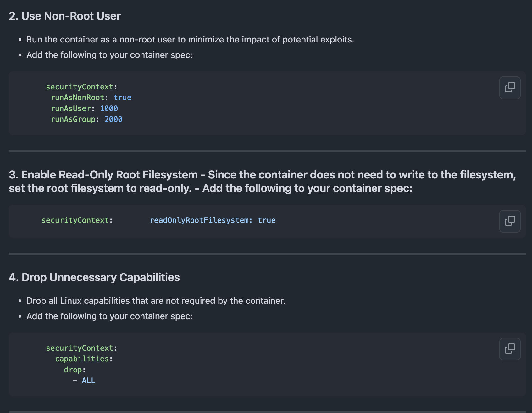This screenshot has width=532, height=413.
Task: Click securityContext in the first code block
Action: 80,87
